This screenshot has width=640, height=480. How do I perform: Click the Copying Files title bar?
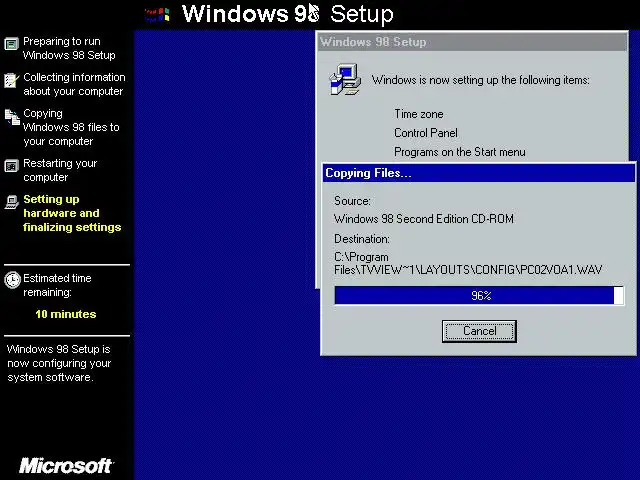[479, 173]
